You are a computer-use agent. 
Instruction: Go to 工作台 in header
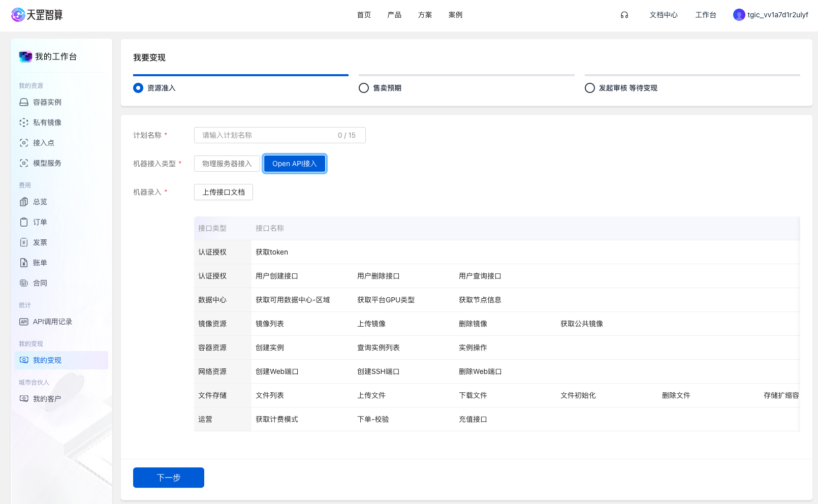point(706,15)
